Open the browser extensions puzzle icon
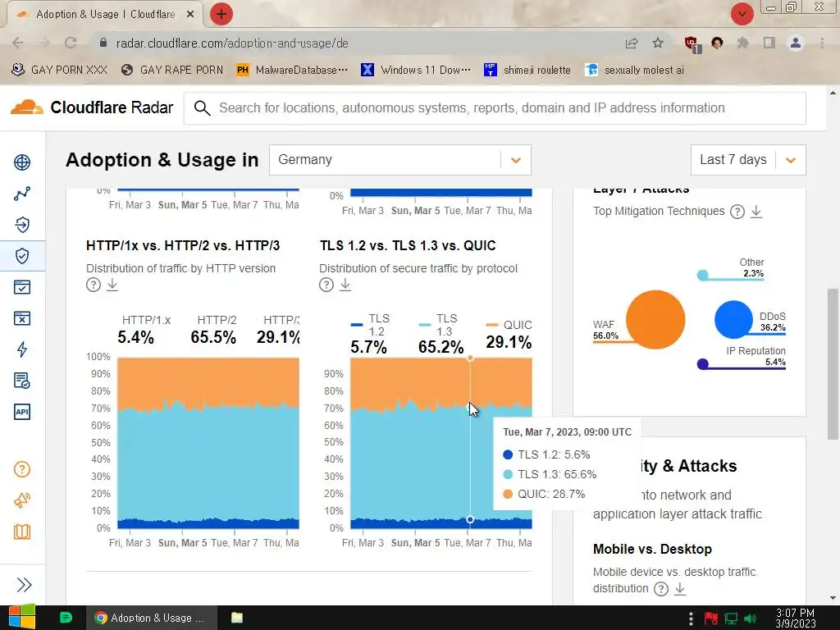 (x=743, y=43)
